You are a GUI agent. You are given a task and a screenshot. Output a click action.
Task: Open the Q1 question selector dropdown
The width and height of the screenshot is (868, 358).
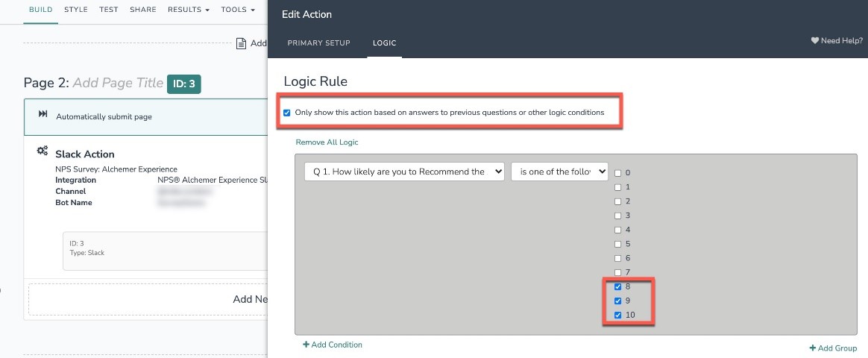pos(404,172)
